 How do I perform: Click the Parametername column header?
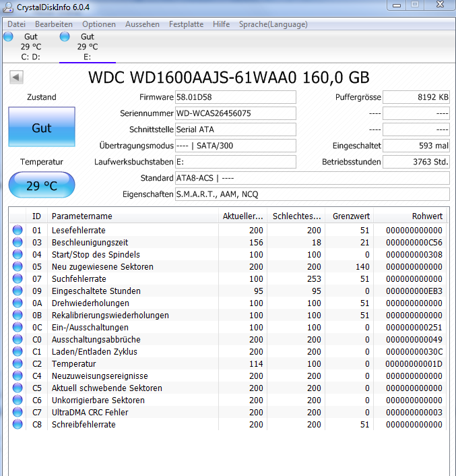133,216
